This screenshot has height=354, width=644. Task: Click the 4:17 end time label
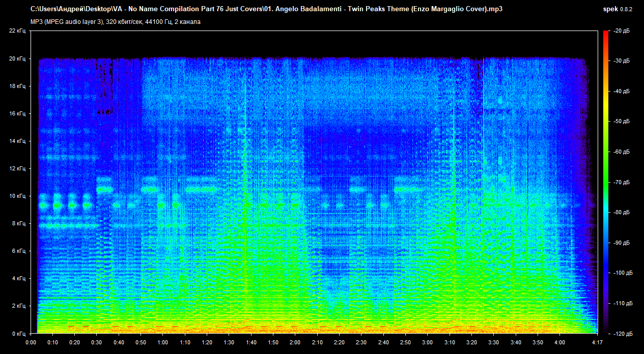pyautogui.click(x=597, y=342)
